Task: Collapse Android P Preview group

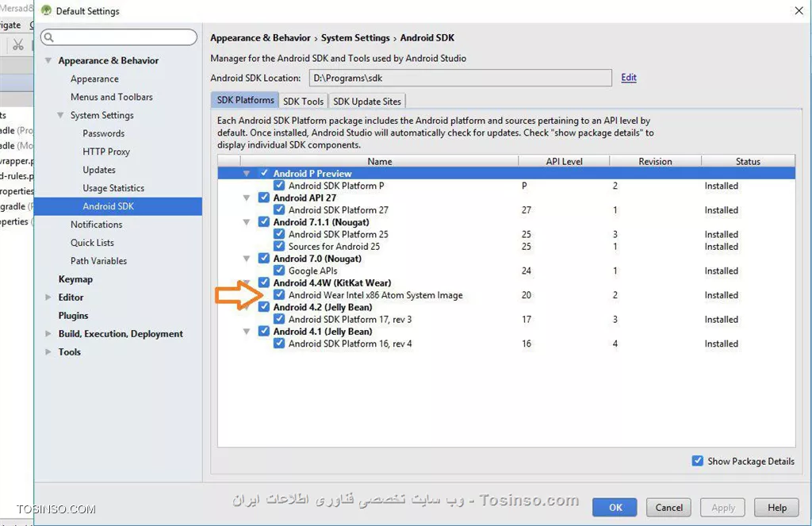Action: coord(247,174)
